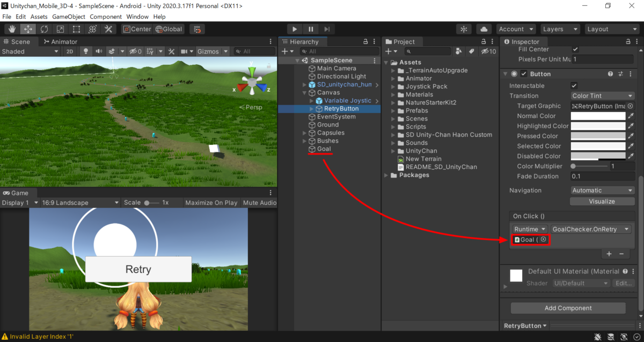
Task: Click Maximize On Play button
Action: tap(211, 203)
